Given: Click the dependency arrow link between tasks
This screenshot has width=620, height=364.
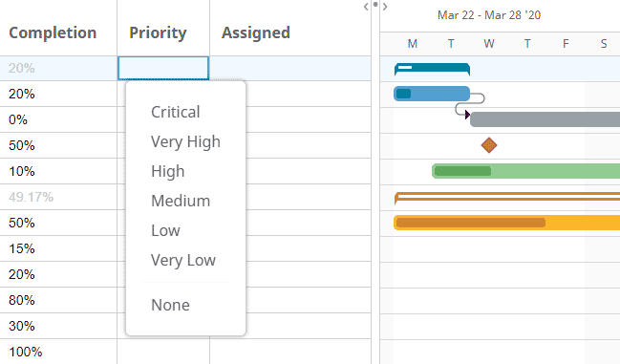Looking at the screenshot, I should coord(471,103).
